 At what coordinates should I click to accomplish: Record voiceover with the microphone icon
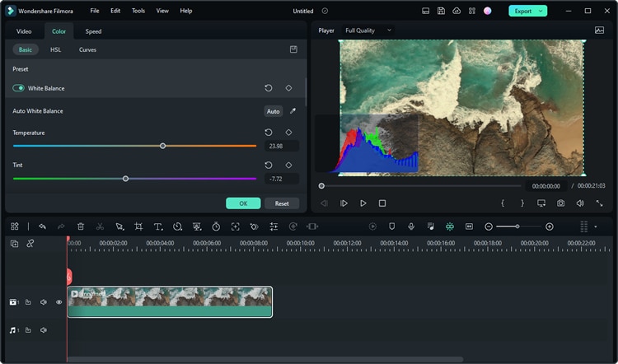click(x=410, y=226)
